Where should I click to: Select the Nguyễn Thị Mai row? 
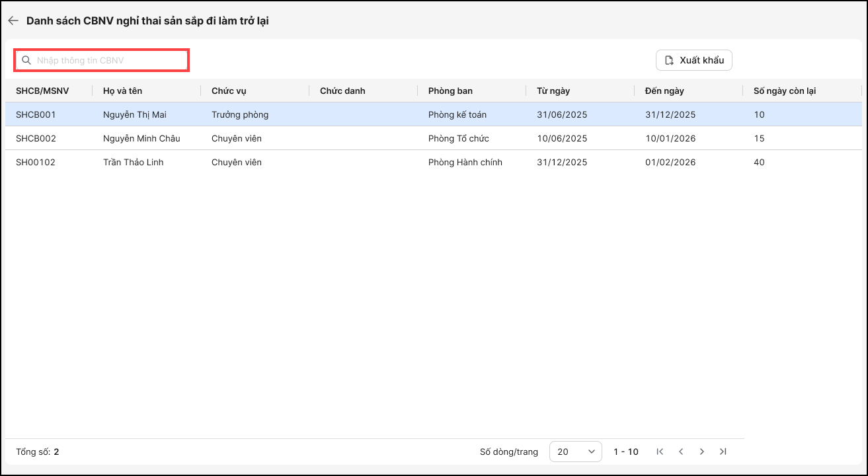[135, 114]
